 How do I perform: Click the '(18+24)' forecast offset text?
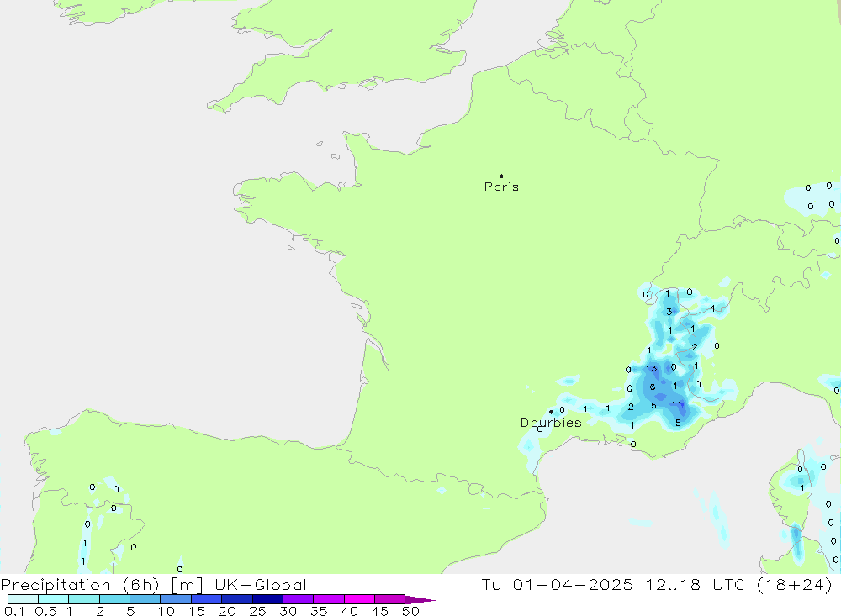pyautogui.click(x=795, y=585)
